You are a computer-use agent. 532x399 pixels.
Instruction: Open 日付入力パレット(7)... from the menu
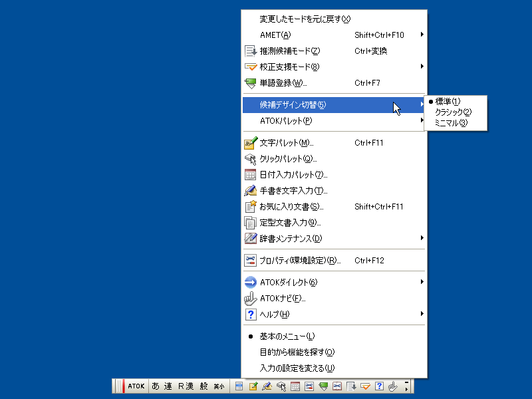point(334,175)
